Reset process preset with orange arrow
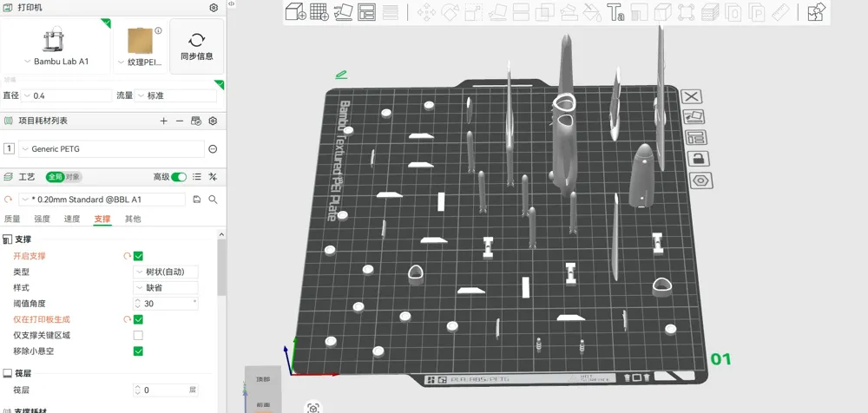 [x=9, y=200]
